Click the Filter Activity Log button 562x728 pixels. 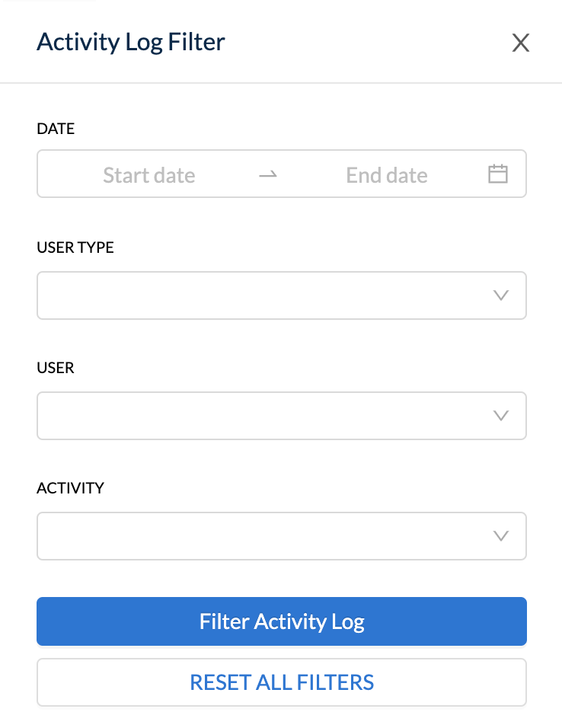point(282,621)
